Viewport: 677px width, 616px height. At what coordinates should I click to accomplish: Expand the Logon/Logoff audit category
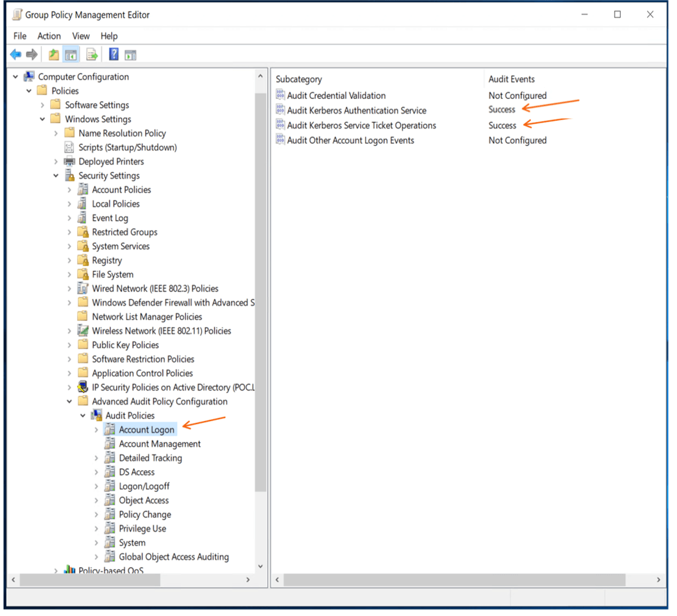97,487
